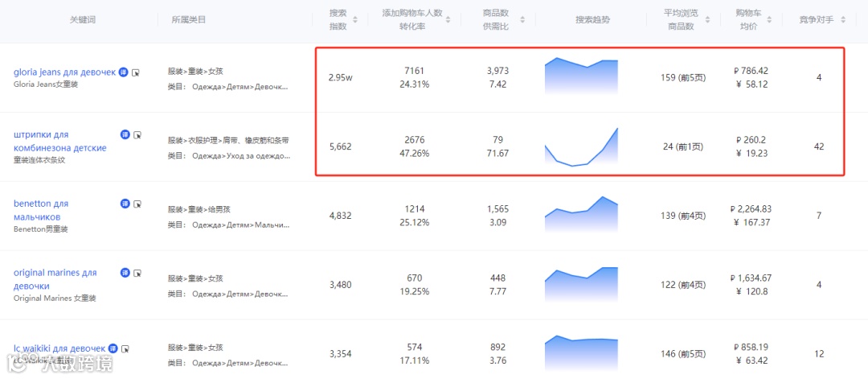The height and width of the screenshot is (379, 868).
Task: Open keyword gloria jeans для девочек
Action: pos(65,72)
